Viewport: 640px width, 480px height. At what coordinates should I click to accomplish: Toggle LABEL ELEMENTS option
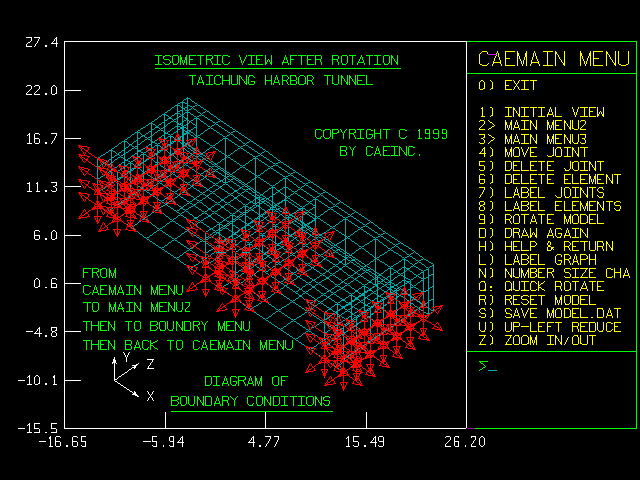tap(550, 206)
